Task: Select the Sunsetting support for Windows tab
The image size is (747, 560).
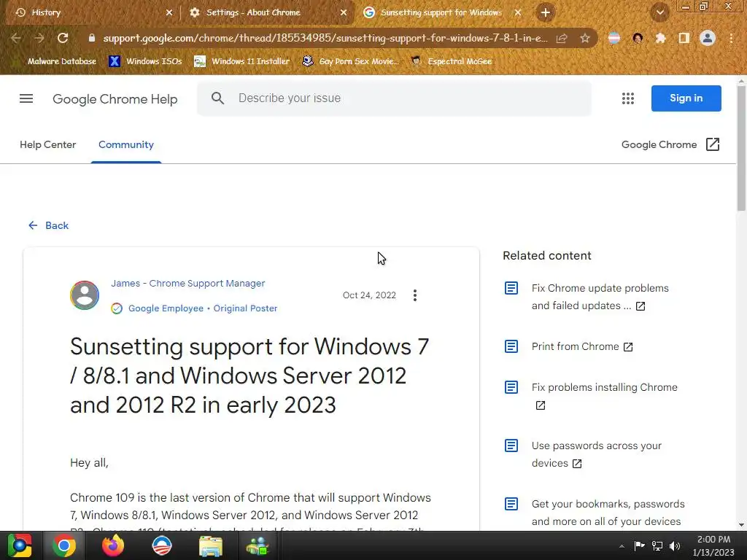Action: pos(441,12)
